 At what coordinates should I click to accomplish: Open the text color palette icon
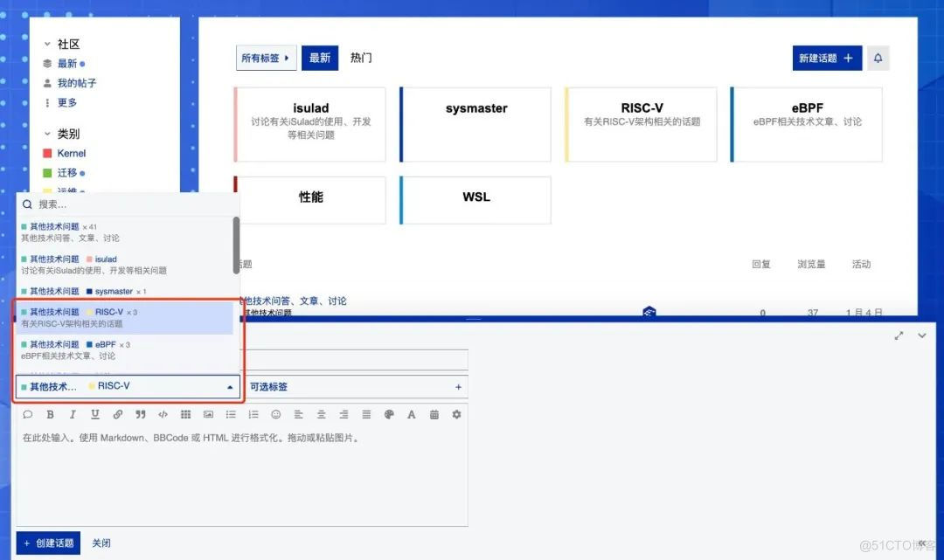[x=389, y=415]
